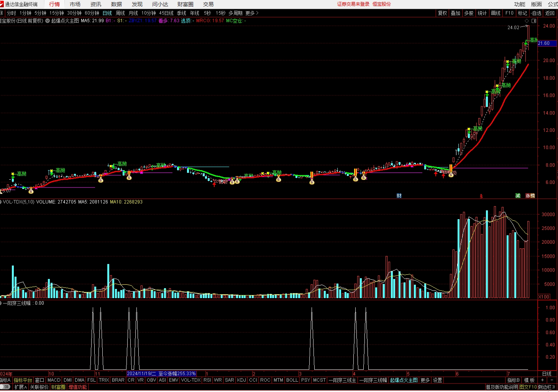This screenshot has height=392, width=558.
Task: Click the 2024/11/19 date info marker on timeline
Action: pyautogui.click(x=161, y=374)
